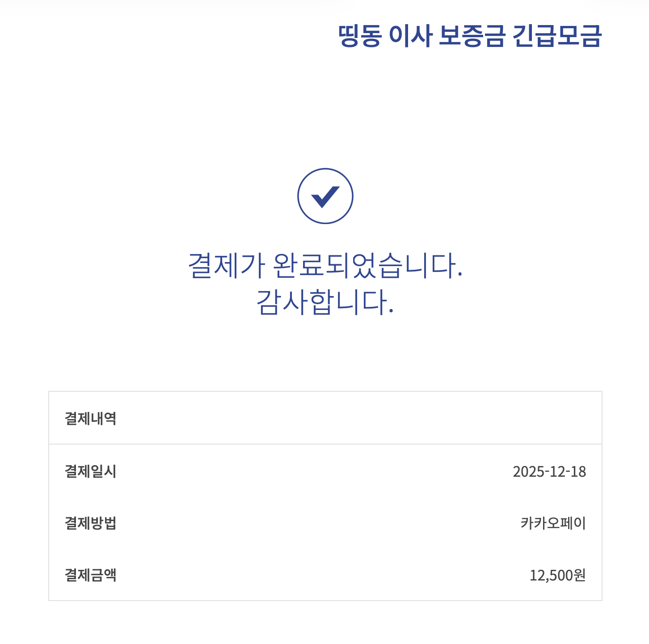The image size is (649, 644).
Task: Click the day 18 in payment date
Action: tap(578, 472)
